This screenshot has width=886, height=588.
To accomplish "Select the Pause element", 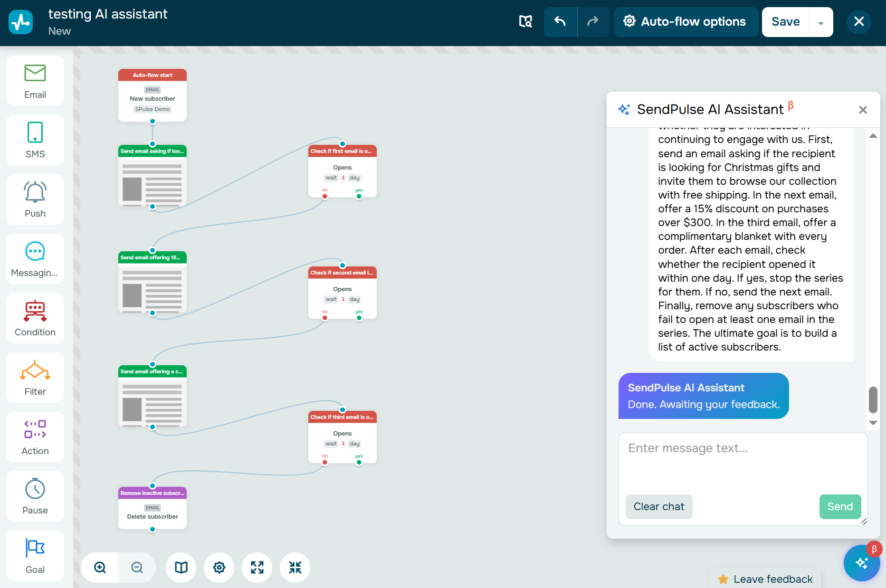I will coord(35,496).
